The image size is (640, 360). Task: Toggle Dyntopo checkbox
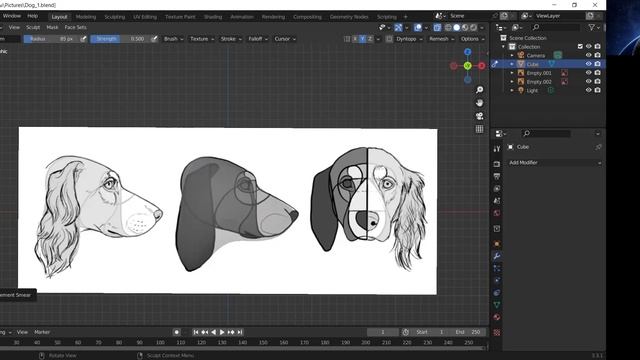pos(389,39)
